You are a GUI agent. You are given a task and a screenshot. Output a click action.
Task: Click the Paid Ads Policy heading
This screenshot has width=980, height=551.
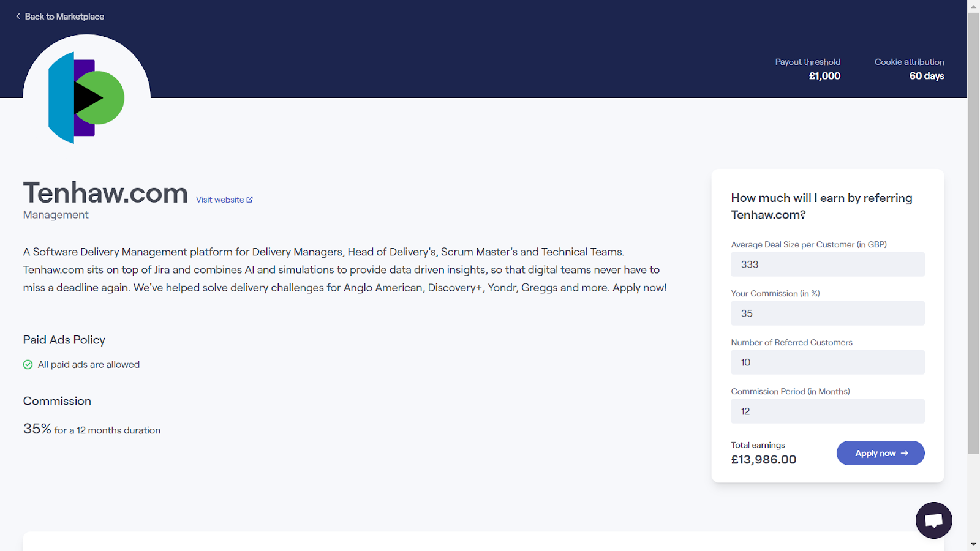pyautogui.click(x=64, y=340)
